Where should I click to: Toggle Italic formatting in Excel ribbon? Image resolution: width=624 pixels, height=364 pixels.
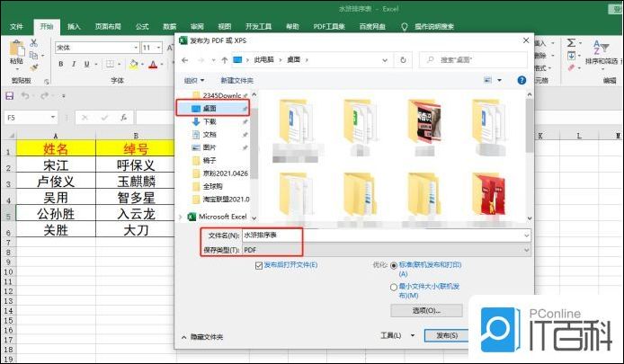point(74,64)
